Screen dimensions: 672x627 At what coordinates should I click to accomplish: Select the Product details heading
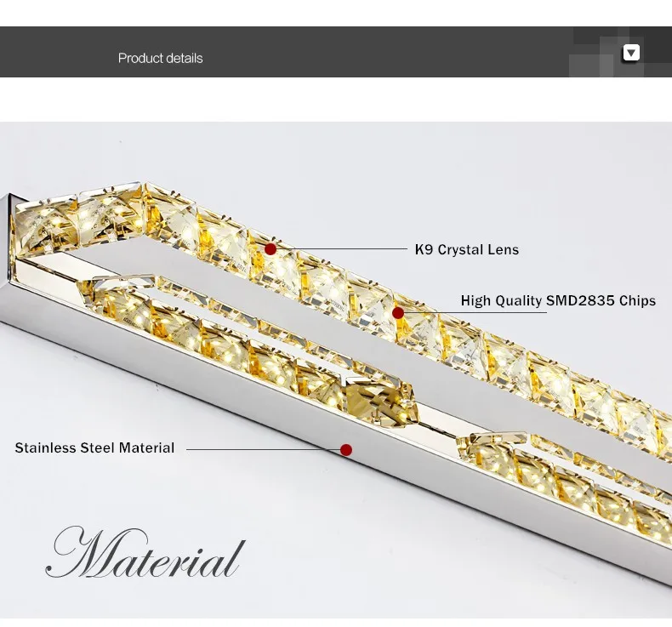160,59
